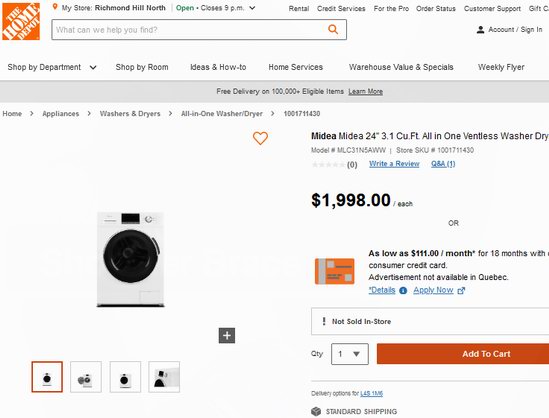549x418 pixels.
Task: Click the Home Depot logo
Action: coord(21,21)
